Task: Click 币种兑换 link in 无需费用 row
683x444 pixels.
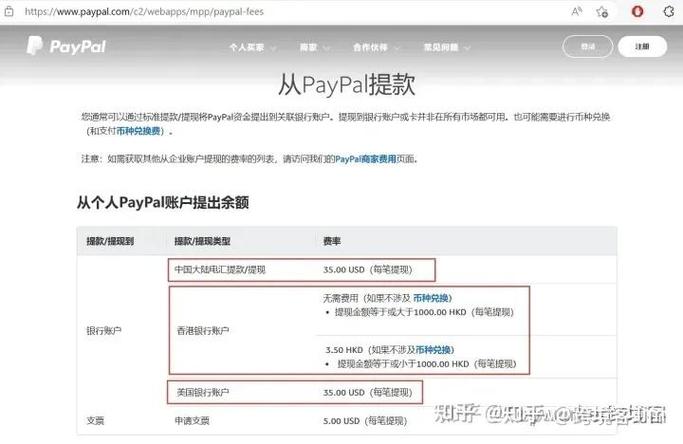Action: pyautogui.click(x=431, y=298)
